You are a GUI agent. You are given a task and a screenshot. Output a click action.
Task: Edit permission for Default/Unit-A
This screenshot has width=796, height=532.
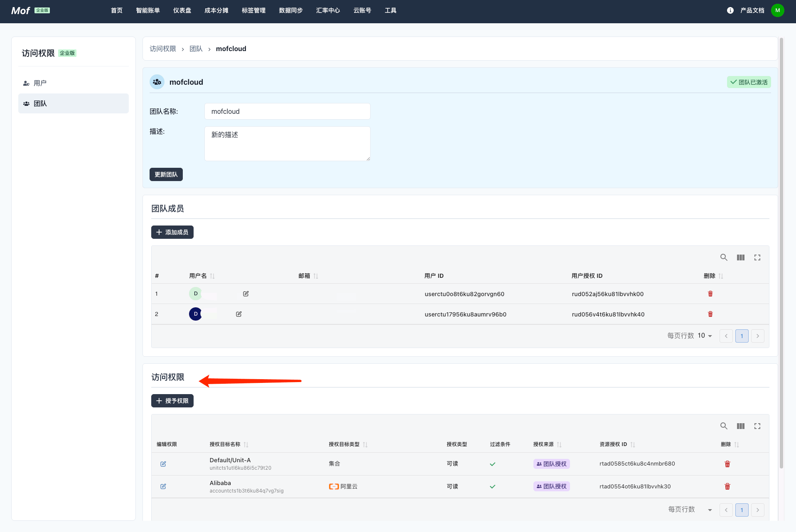(x=163, y=464)
